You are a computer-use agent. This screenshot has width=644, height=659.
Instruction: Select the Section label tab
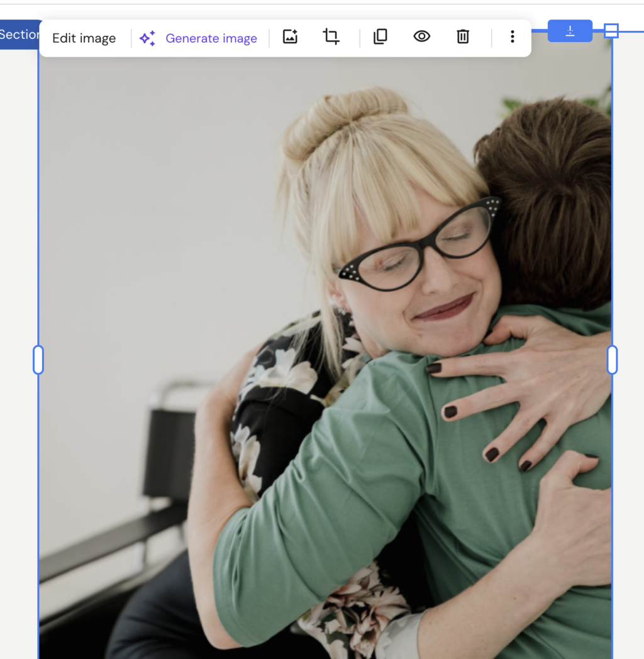[x=19, y=35]
